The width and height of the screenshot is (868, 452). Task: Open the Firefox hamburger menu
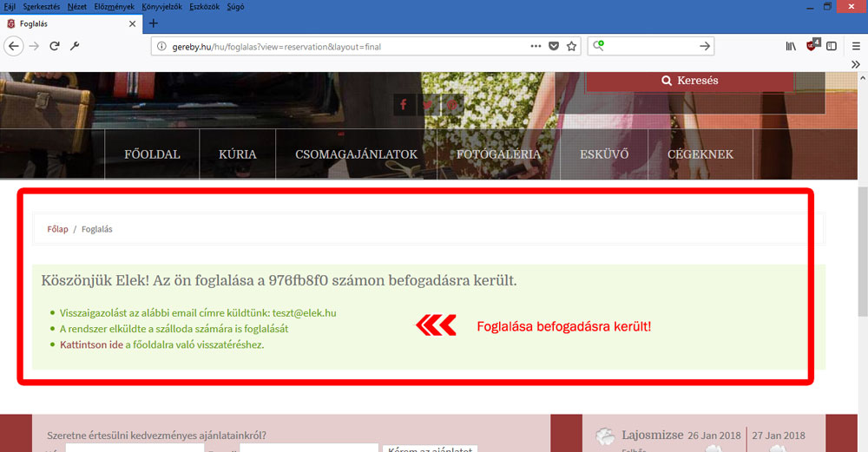click(855, 46)
